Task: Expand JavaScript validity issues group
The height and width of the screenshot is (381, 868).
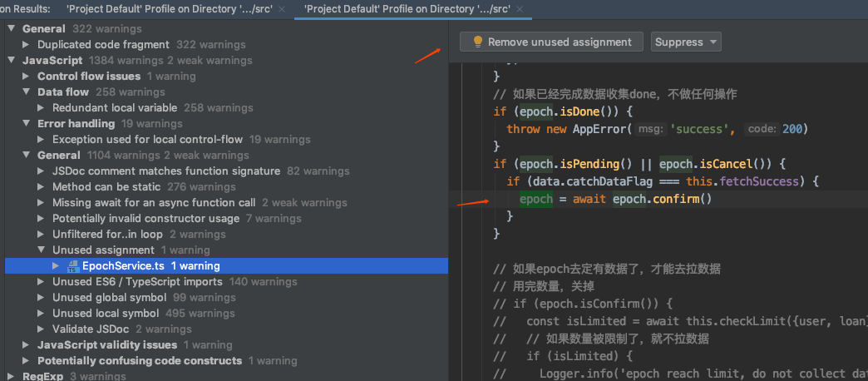Action: pyautogui.click(x=27, y=345)
